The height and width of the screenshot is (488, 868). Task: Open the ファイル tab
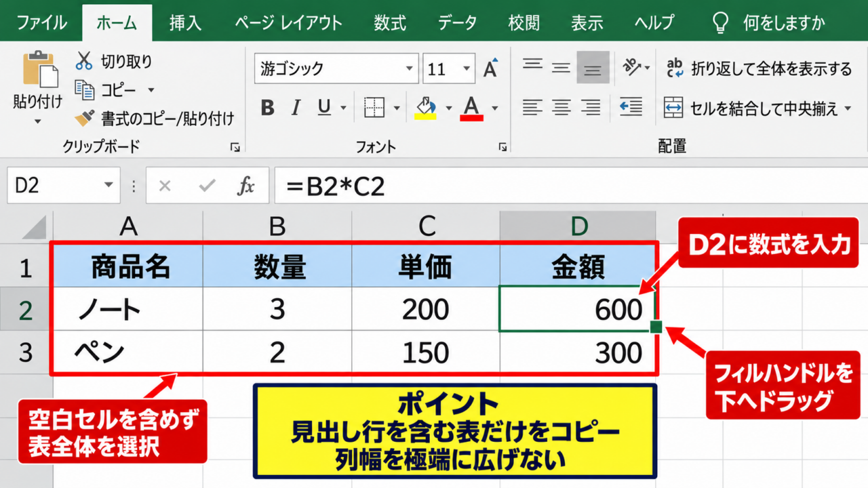pos(41,23)
